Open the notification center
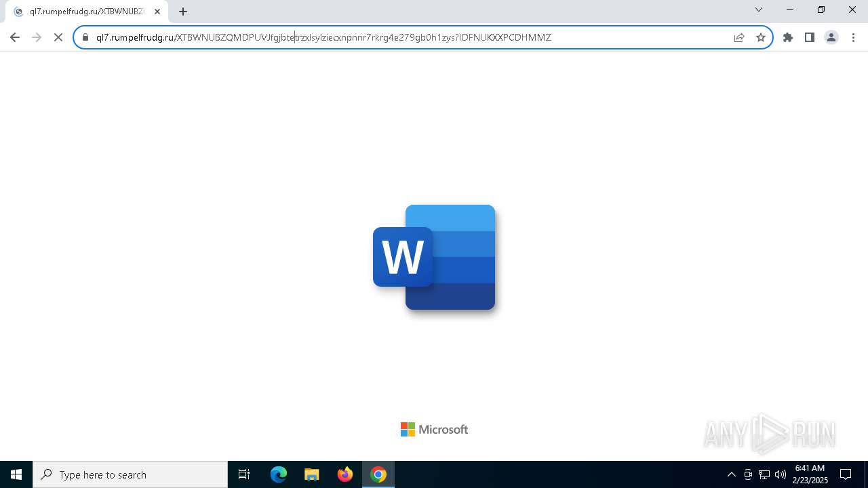Image resolution: width=868 pixels, height=488 pixels. pos(846,474)
